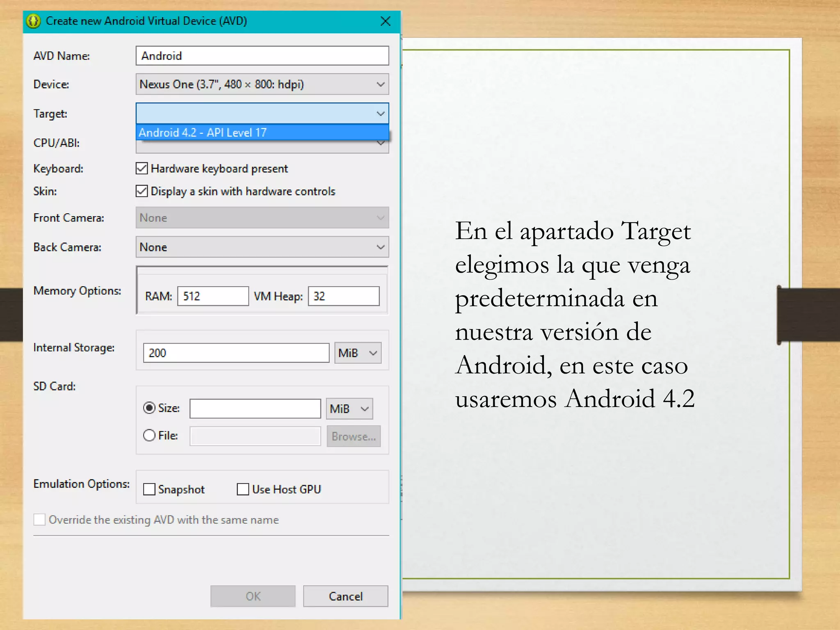Click the 'Internal Storage:' label
Screen dimensions: 840x630
tap(74, 348)
